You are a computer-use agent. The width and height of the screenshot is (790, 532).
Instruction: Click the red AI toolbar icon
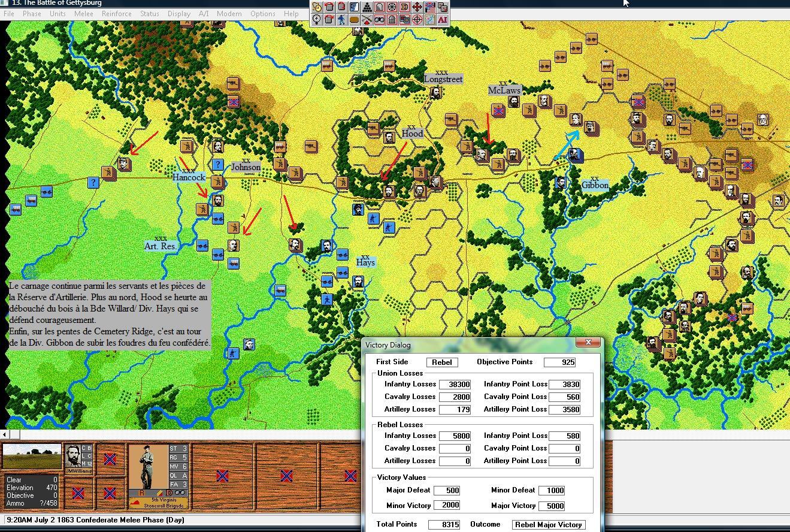[443, 20]
